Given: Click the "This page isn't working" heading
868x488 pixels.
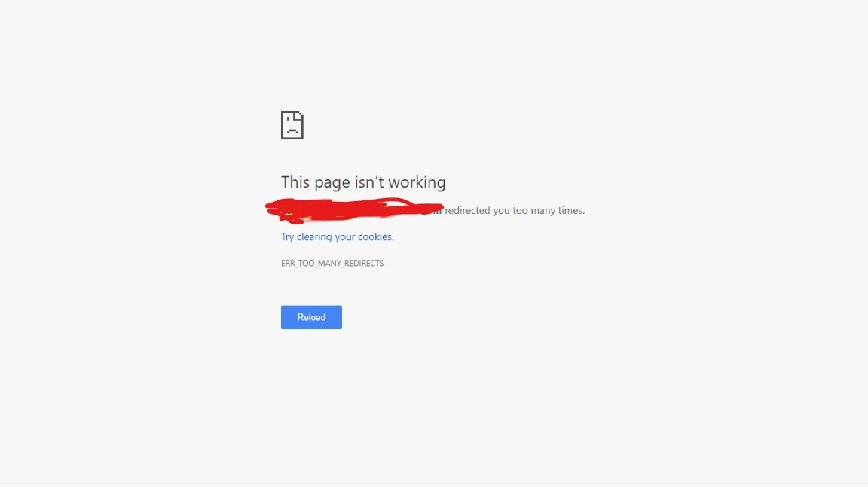Looking at the screenshot, I should pos(363,182).
